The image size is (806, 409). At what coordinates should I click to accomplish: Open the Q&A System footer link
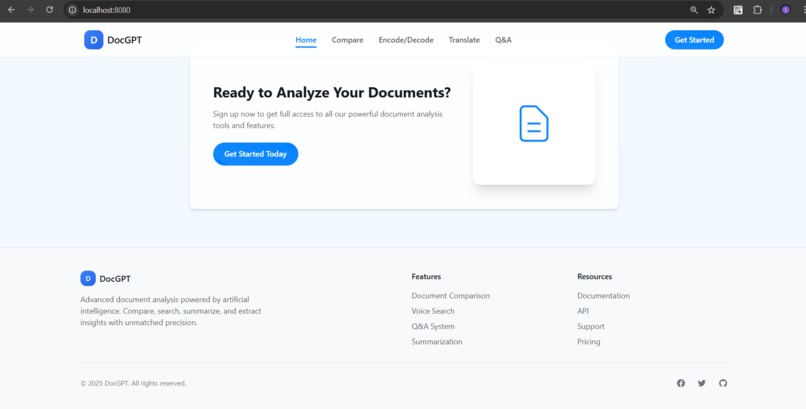(x=433, y=326)
